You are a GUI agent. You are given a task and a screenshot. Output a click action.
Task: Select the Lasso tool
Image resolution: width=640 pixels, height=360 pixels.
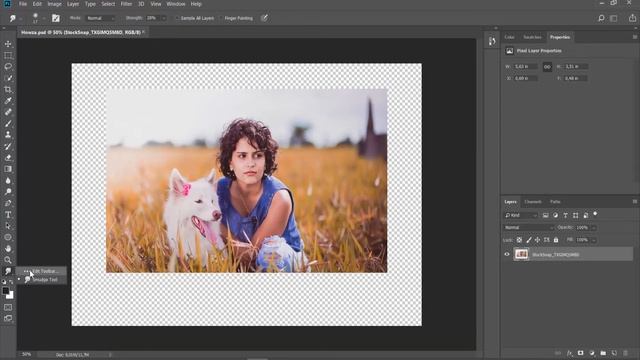coord(8,67)
